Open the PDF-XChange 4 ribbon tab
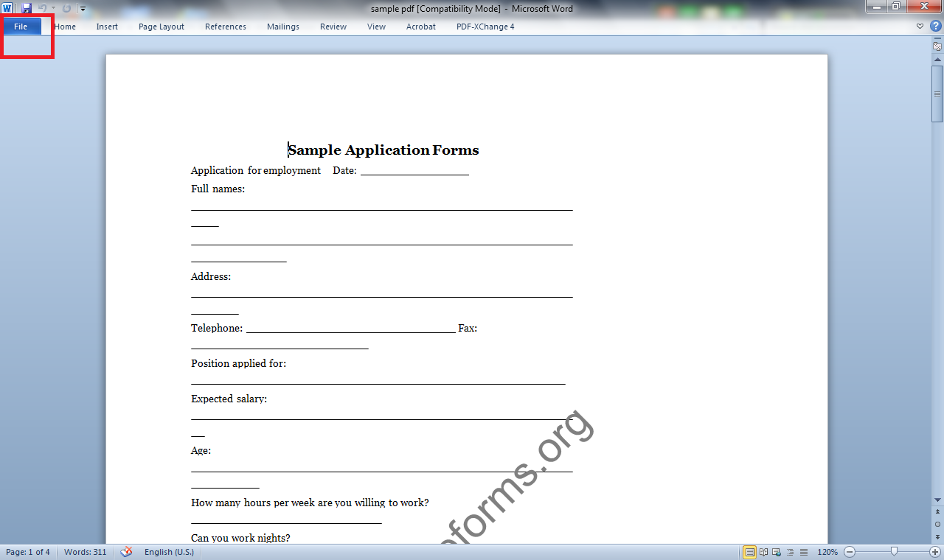This screenshot has height=560, width=944. tap(485, 27)
